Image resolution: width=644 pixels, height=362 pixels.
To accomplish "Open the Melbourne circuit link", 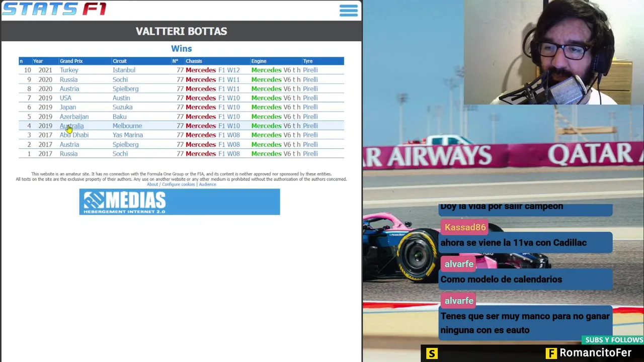I will pos(127,126).
